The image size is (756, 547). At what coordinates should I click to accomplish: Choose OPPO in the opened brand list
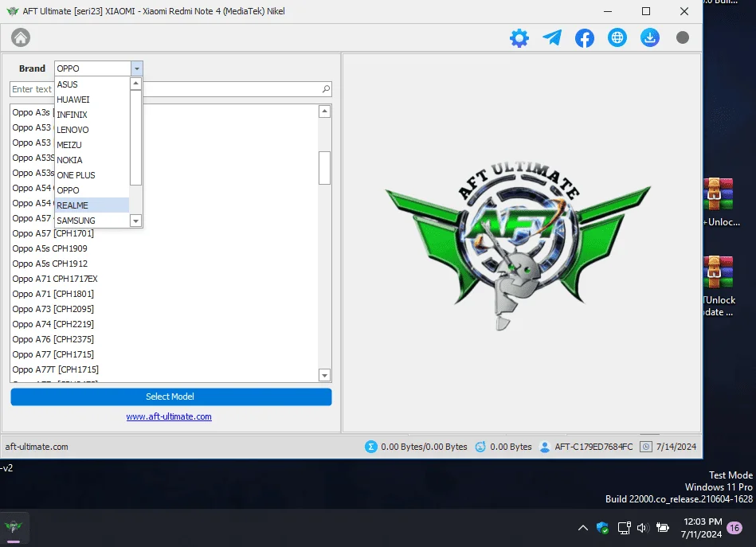click(x=92, y=189)
